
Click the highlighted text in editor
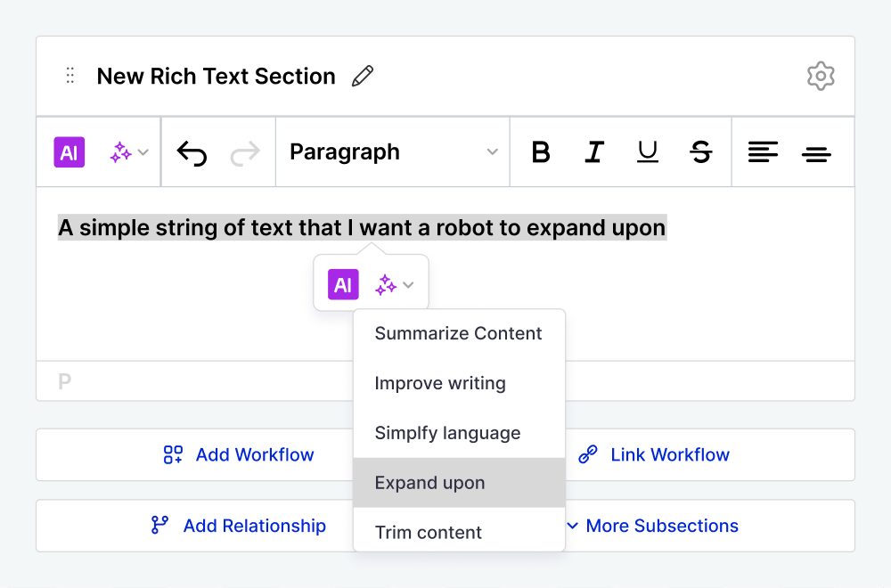click(362, 228)
